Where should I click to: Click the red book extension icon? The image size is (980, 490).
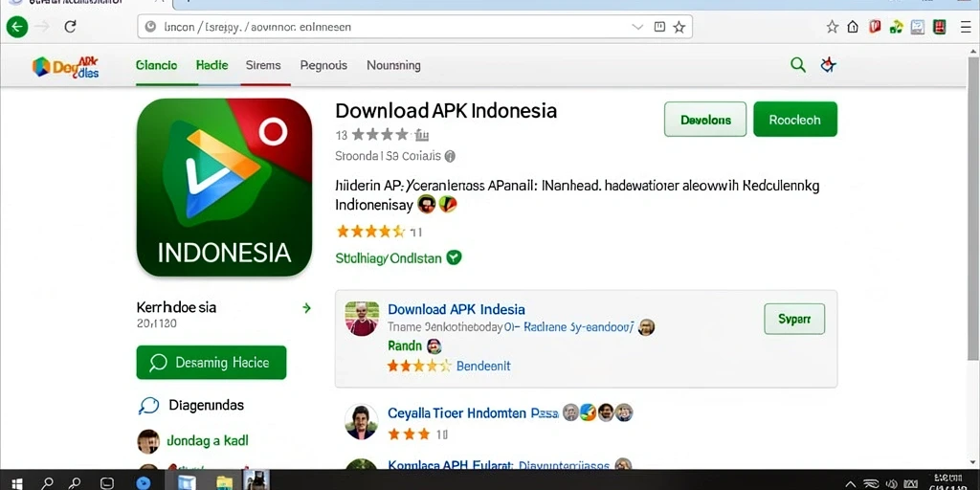939,27
